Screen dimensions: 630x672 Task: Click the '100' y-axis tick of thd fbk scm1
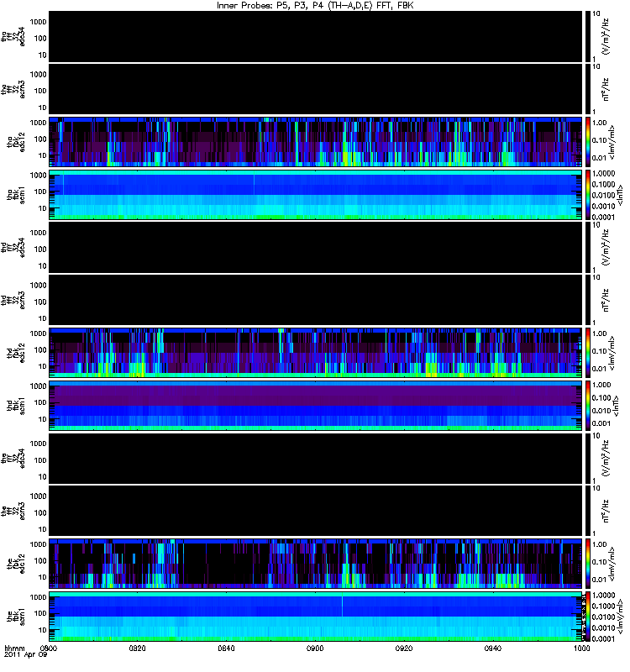(40, 402)
